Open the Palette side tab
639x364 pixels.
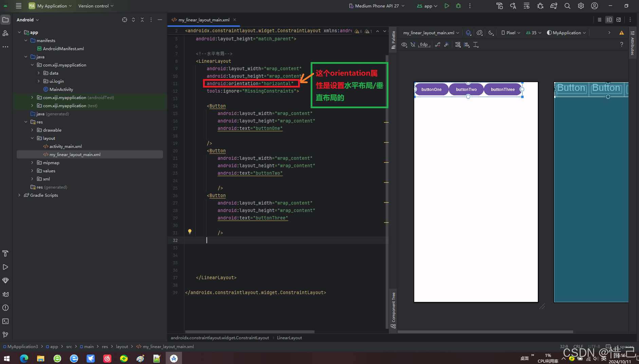coord(394,40)
